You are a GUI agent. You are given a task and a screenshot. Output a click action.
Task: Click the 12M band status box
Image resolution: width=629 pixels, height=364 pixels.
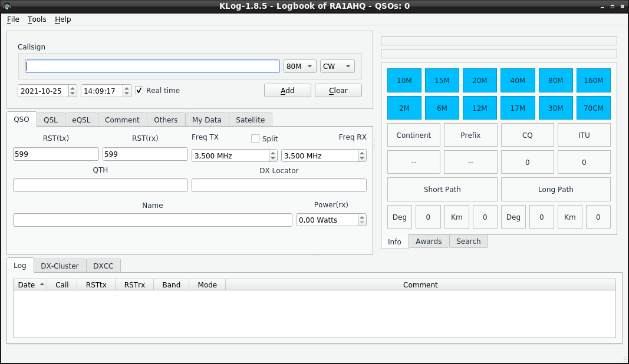coord(480,108)
